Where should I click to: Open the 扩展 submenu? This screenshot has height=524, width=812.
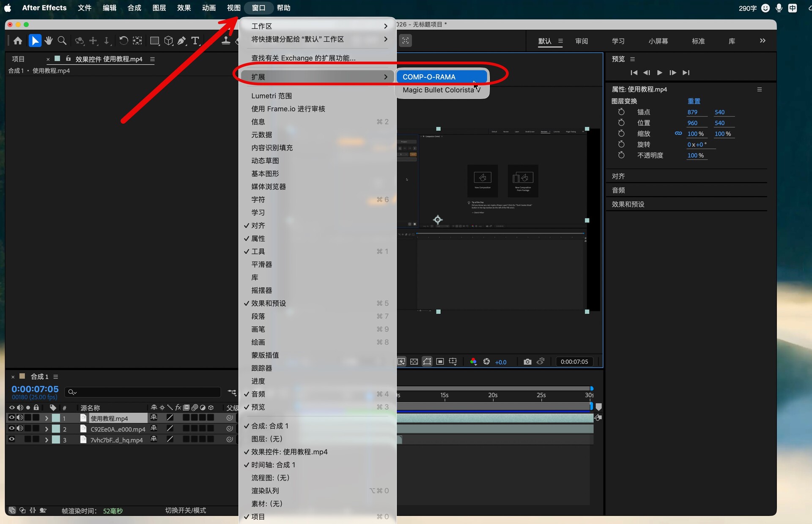[317, 77]
